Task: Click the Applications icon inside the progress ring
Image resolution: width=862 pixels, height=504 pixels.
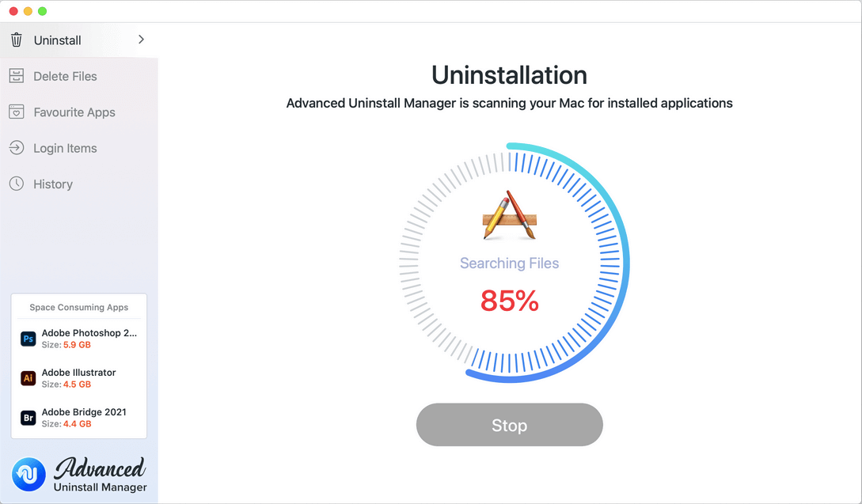Action: pyautogui.click(x=510, y=214)
